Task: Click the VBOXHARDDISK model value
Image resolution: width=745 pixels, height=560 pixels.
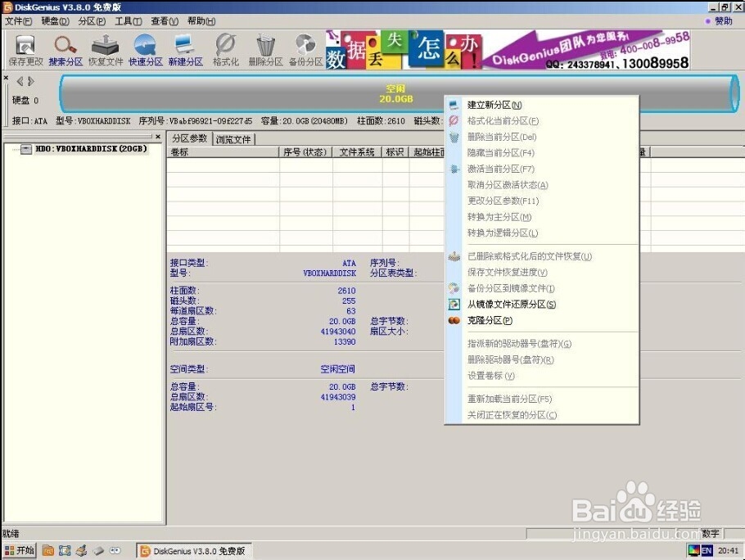Action: [x=329, y=273]
